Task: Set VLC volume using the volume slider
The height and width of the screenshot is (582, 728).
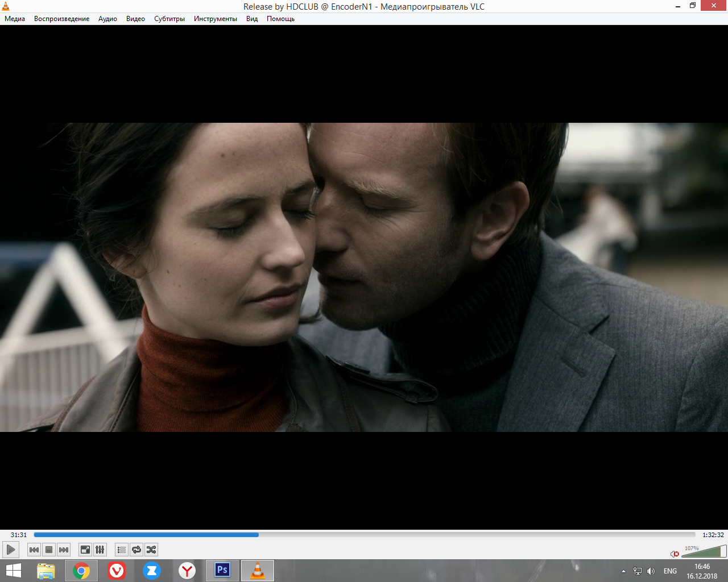Action: tap(704, 551)
